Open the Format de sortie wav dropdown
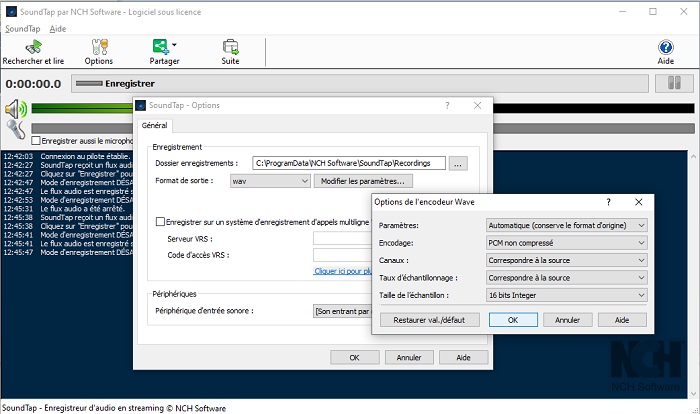 (x=270, y=181)
